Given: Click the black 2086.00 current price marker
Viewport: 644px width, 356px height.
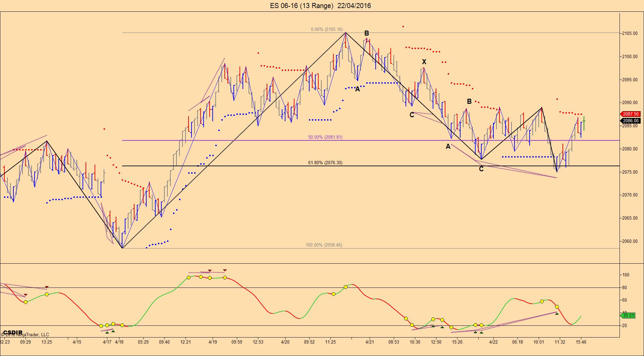Looking at the screenshot, I should (631, 121).
